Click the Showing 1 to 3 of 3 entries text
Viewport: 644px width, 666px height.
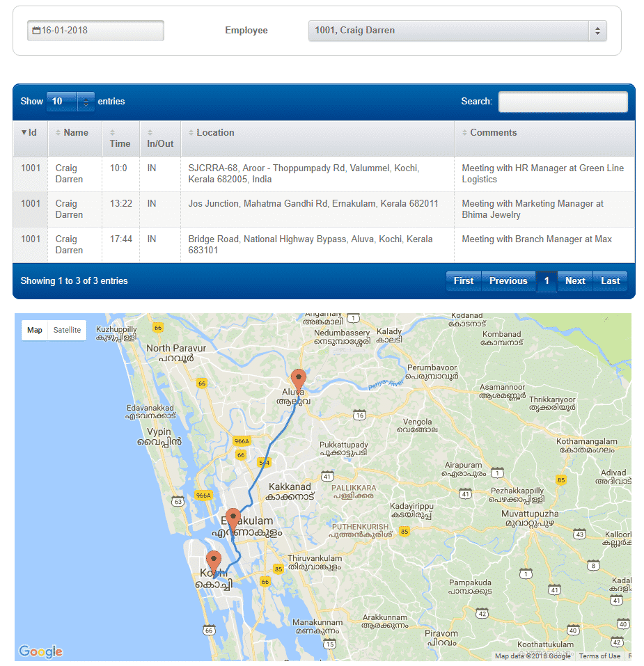pyautogui.click(x=74, y=280)
